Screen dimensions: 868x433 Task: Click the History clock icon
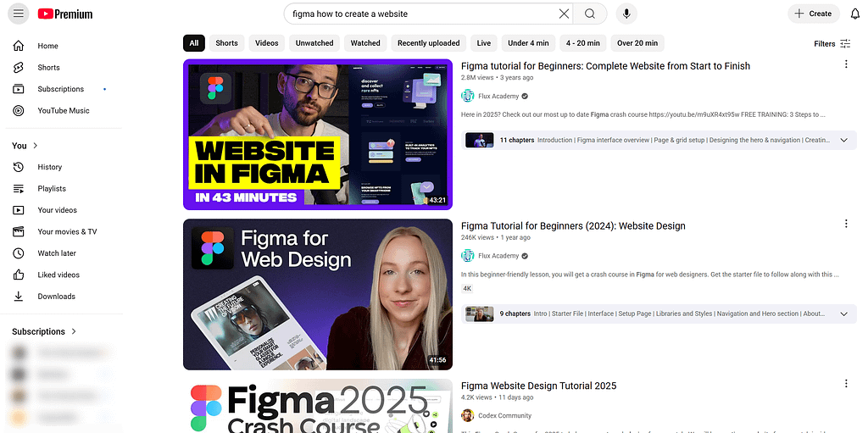(19, 167)
